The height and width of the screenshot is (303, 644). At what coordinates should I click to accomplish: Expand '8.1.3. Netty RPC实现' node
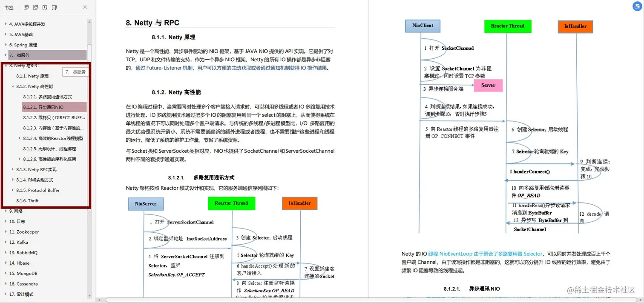pos(13,169)
